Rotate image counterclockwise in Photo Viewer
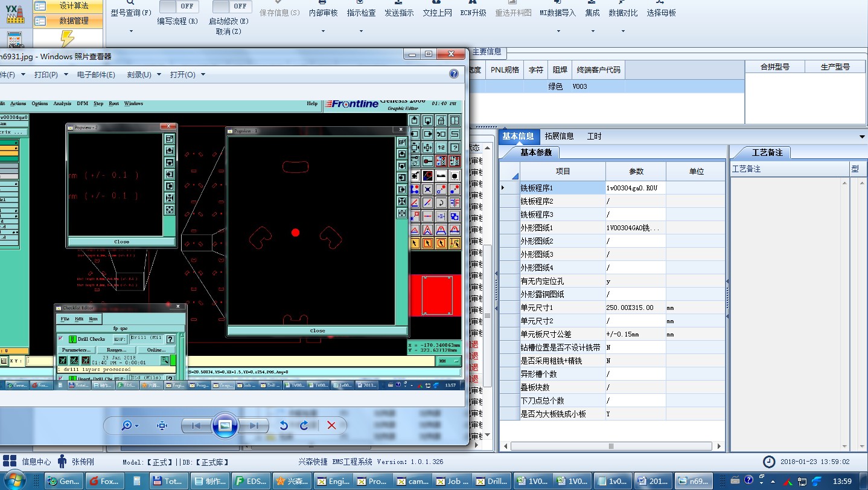The image size is (868, 490). click(x=284, y=425)
